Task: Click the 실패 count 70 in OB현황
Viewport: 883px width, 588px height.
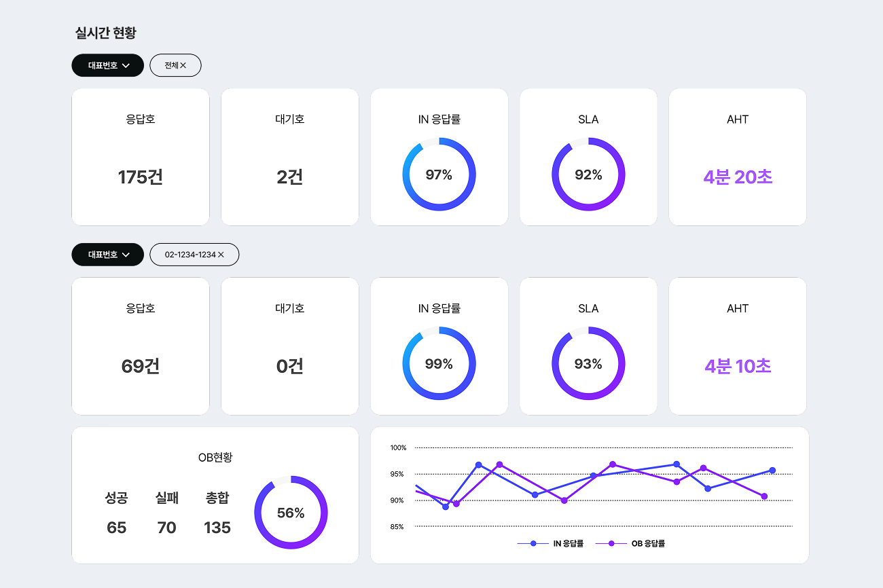Action: pyautogui.click(x=166, y=528)
